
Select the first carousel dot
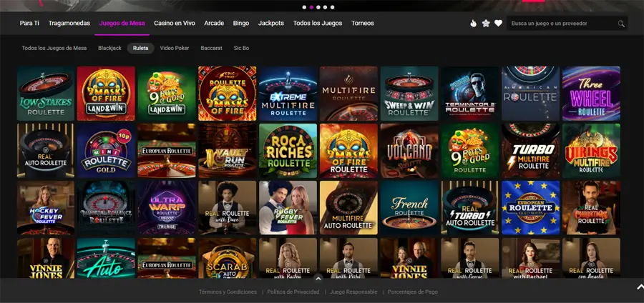pos(304,7)
